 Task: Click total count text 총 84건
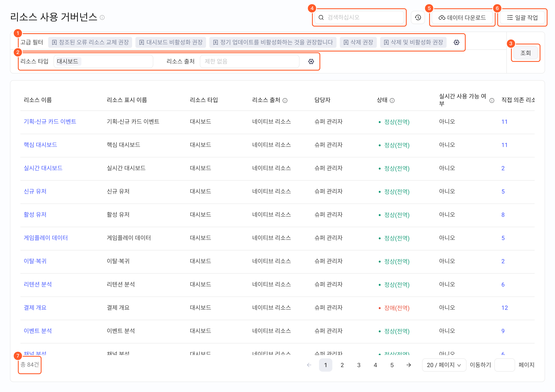[30, 364]
